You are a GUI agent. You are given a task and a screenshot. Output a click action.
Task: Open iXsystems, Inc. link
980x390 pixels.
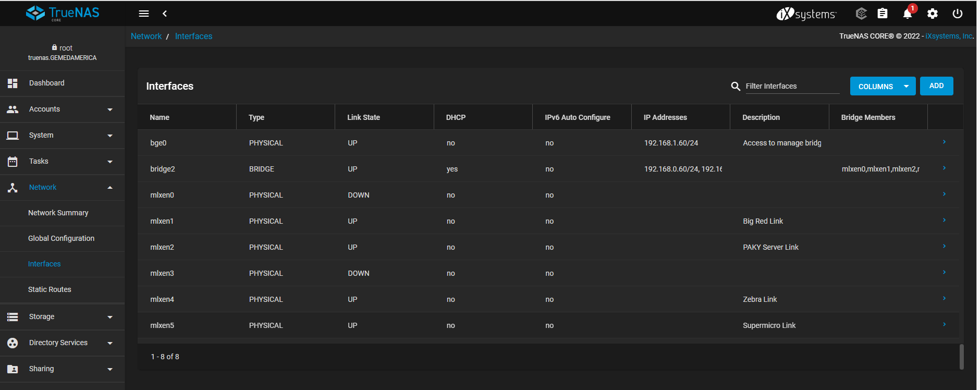tap(949, 36)
